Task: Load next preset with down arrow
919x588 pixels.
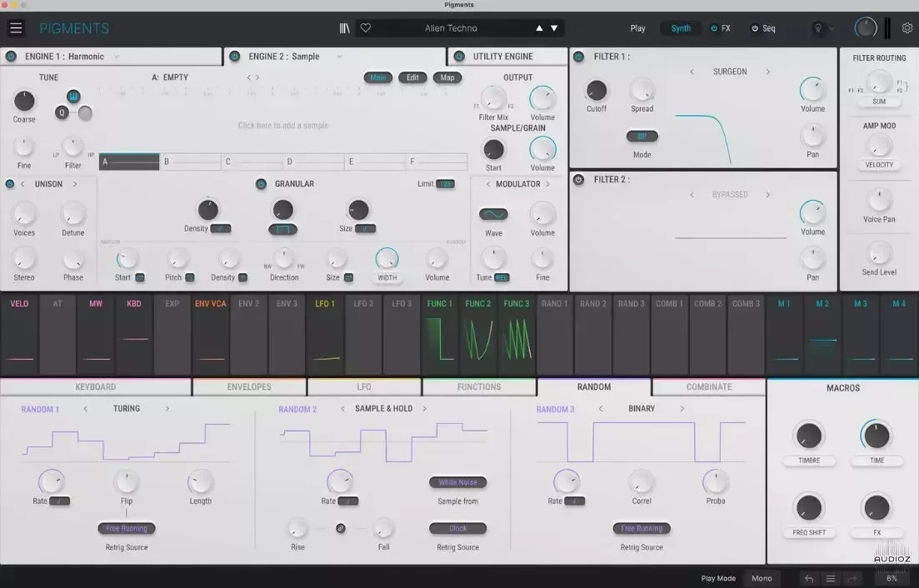Action: click(x=554, y=27)
